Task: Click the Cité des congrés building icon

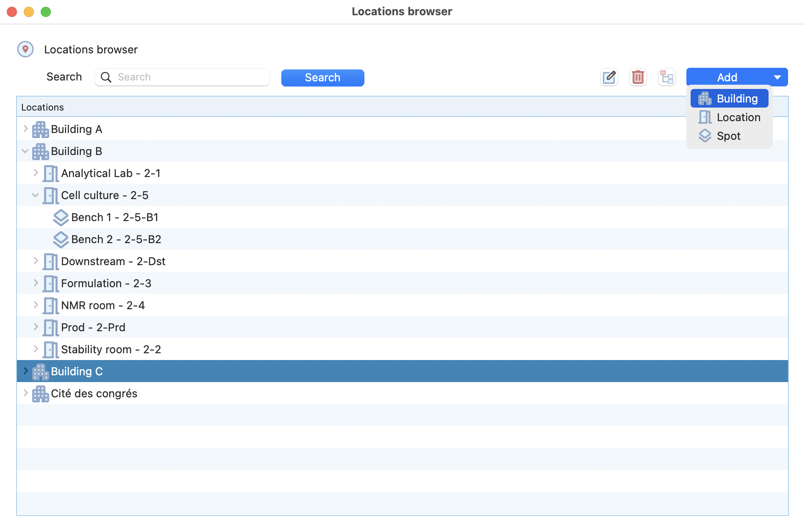Action: pos(41,393)
